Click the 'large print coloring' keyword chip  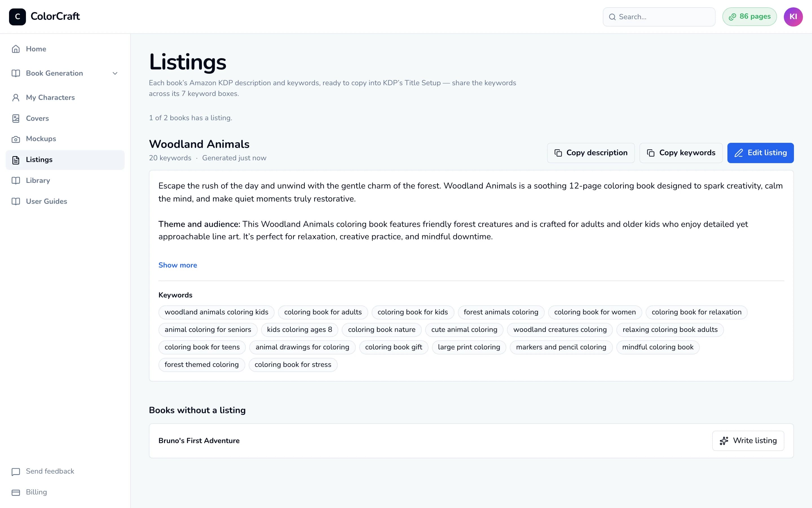point(469,347)
